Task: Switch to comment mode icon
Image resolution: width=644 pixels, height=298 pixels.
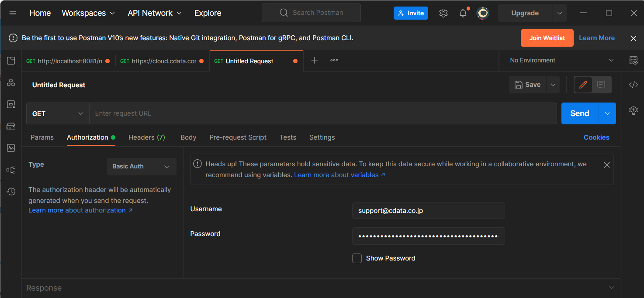Action: coord(602,85)
